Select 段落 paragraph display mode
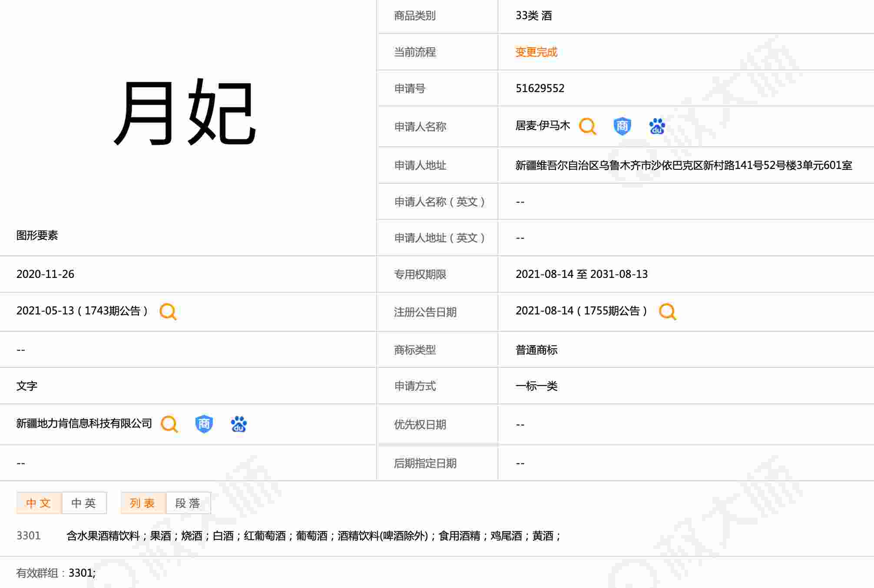The width and height of the screenshot is (874, 588). click(x=188, y=503)
